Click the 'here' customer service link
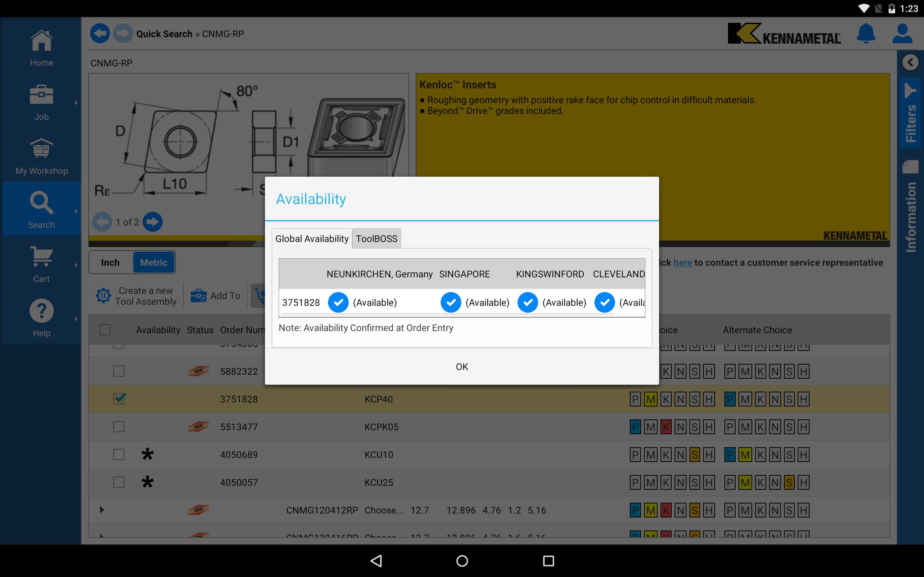 point(682,263)
